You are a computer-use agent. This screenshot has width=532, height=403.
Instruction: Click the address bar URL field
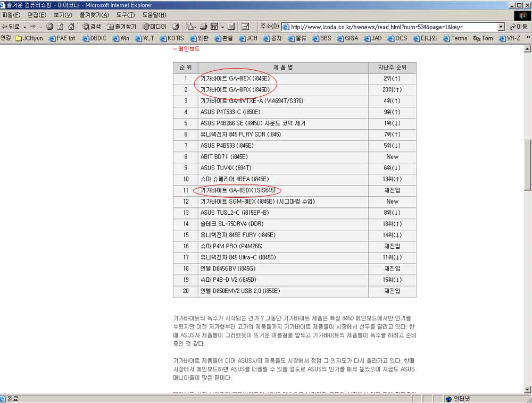tap(391, 27)
